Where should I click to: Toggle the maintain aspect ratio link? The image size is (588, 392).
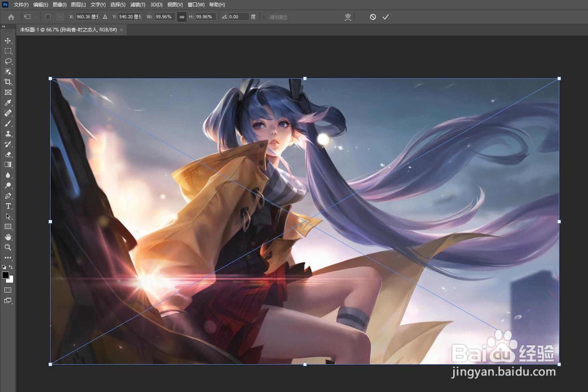point(182,17)
